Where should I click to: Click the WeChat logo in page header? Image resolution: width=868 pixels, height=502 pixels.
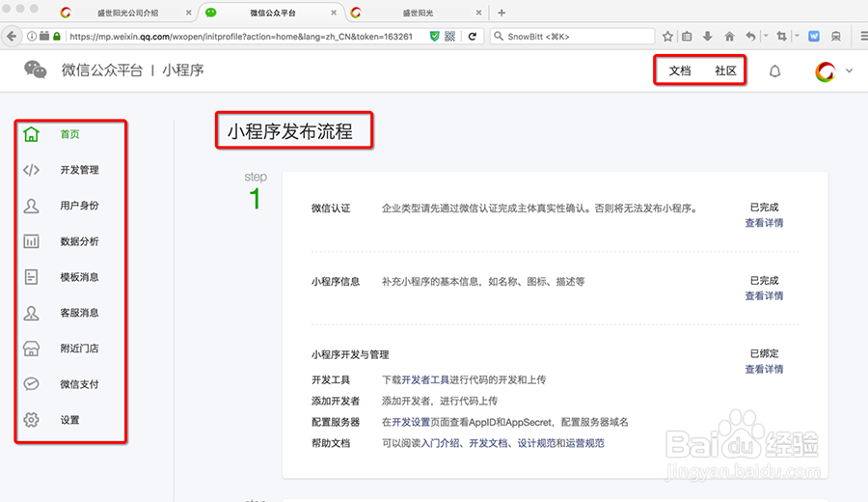click(36, 70)
